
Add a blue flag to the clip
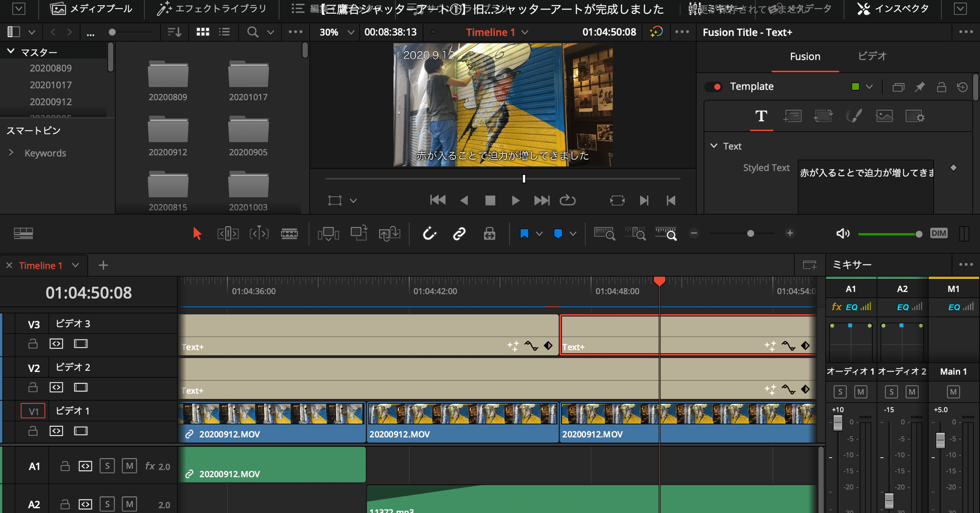click(524, 234)
